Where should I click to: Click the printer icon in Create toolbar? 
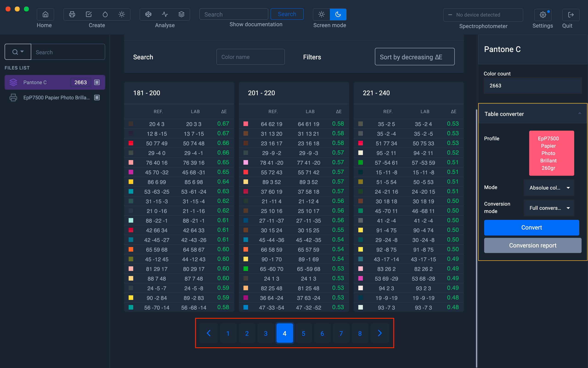tap(72, 14)
